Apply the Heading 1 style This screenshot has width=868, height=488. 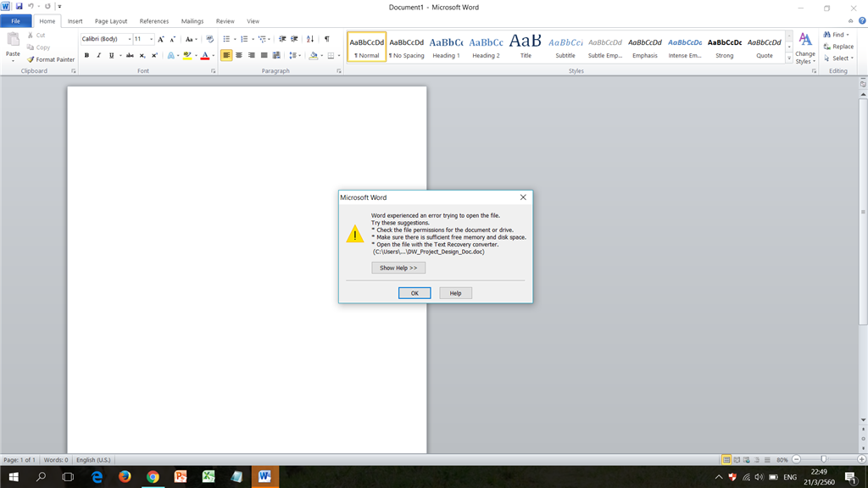(x=446, y=47)
